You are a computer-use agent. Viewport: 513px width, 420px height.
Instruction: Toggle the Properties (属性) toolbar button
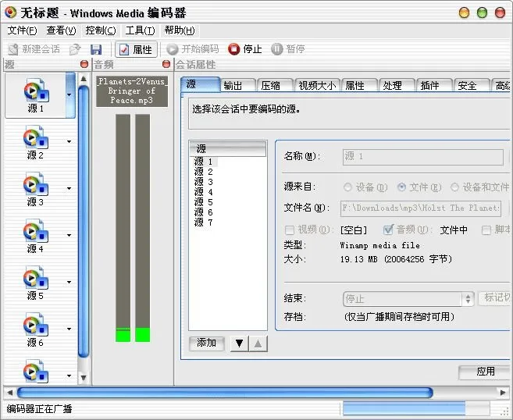point(136,49)
